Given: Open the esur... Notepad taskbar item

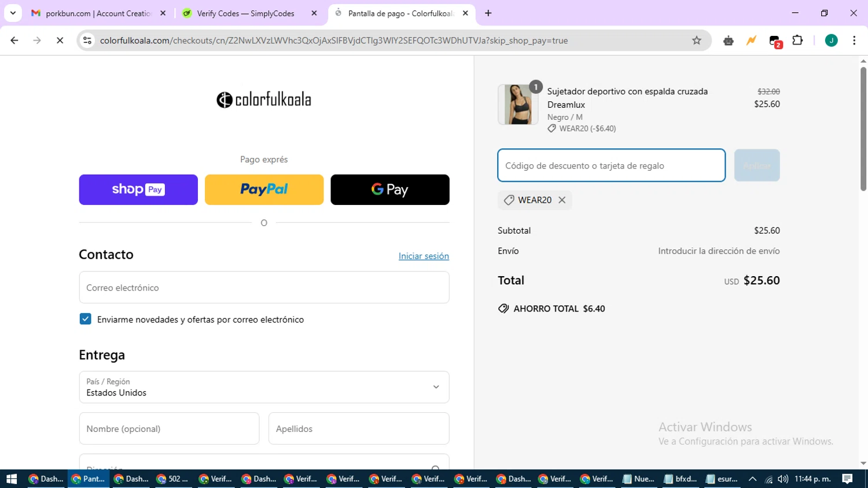Looking at the screenshot, I should pyautogui.click(x=722, y=479).
